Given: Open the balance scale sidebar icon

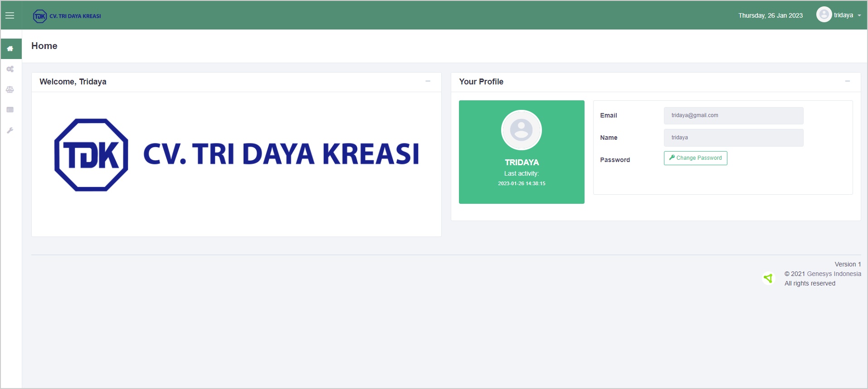Looking at the screenshot, I should (10, 89).
